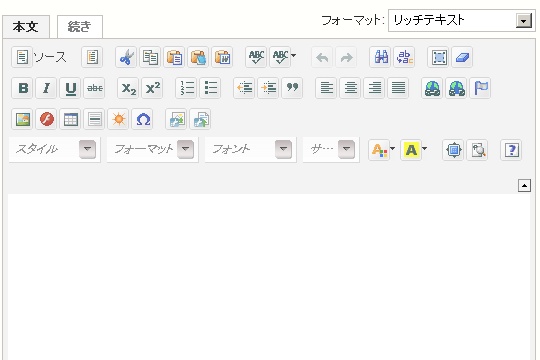Click the ソース (Source) button
This screenshot has height=360, width=540.
pos(39,57)
